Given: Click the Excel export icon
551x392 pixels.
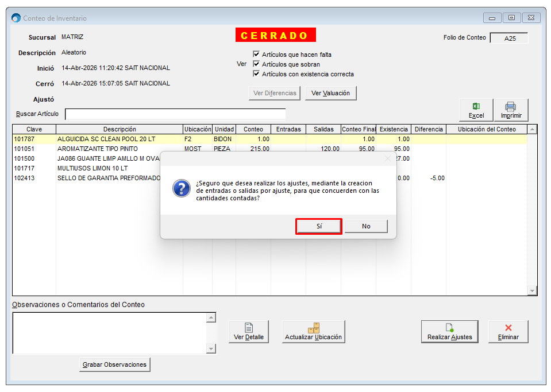Looking at the screenshot, I should [476, 106].
